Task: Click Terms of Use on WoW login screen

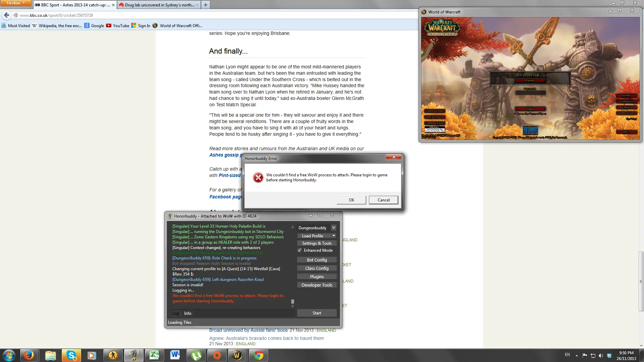Action: [626, 113]
